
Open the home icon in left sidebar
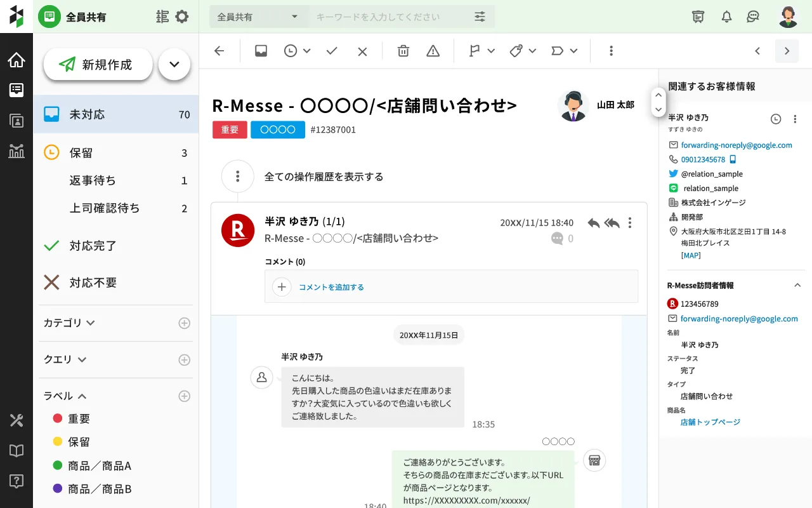pyautogui.click(x=16, y=60)
